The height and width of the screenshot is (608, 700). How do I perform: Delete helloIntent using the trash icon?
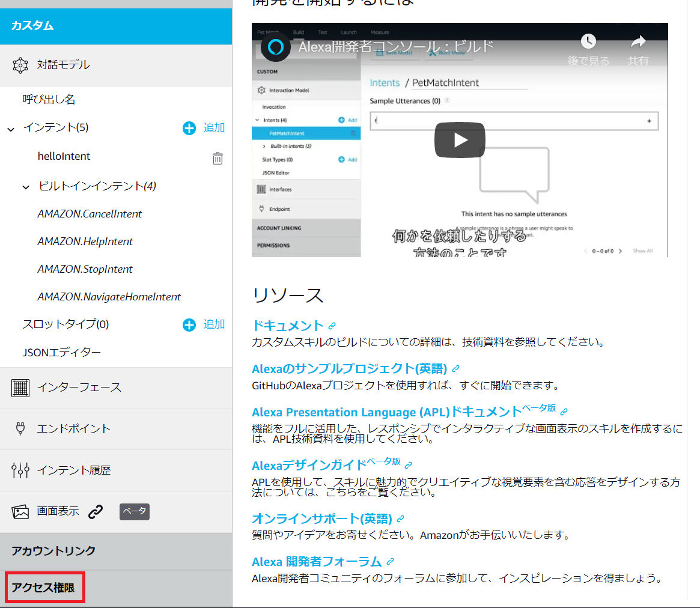(x=218, y=157)
